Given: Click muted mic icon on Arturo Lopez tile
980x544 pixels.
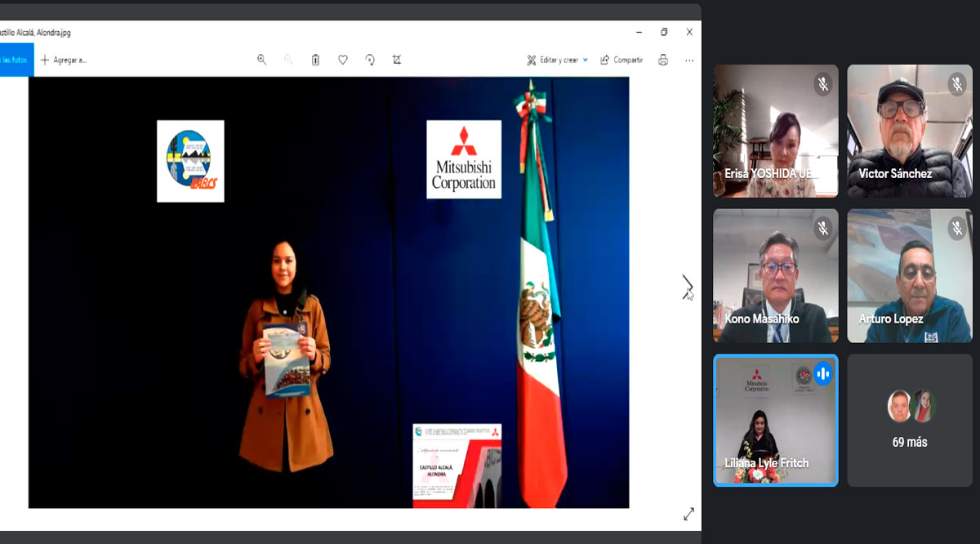Looking at the screenshot, I should pyautogui.click(x=956, y=228).
